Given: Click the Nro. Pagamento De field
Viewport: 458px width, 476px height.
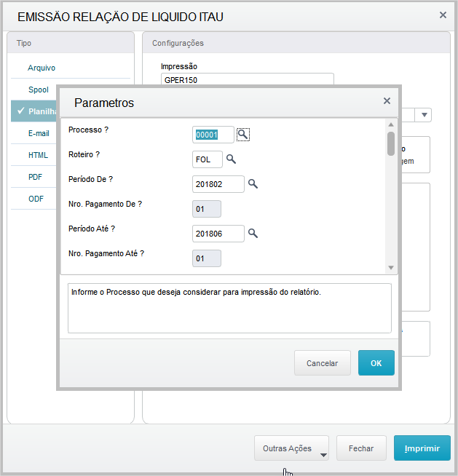Looking at the screenshot, I should (207, 209).
